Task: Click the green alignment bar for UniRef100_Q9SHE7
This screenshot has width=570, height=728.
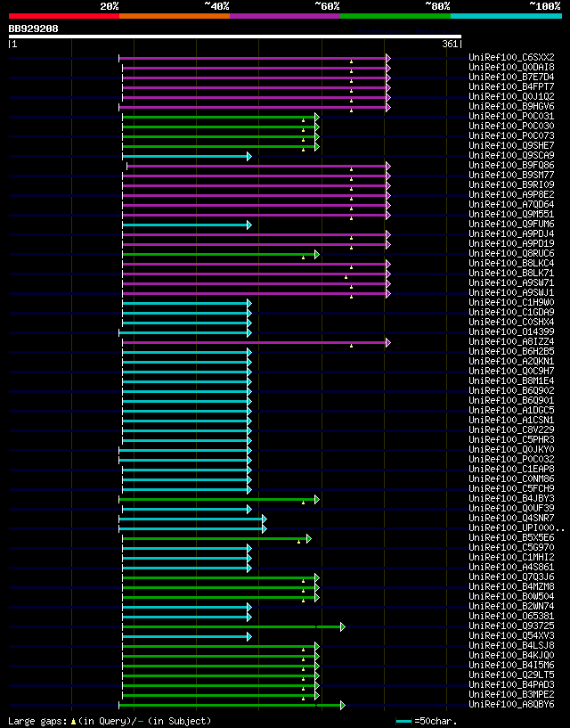Action: pyautogui.click(x=221, y=146)
